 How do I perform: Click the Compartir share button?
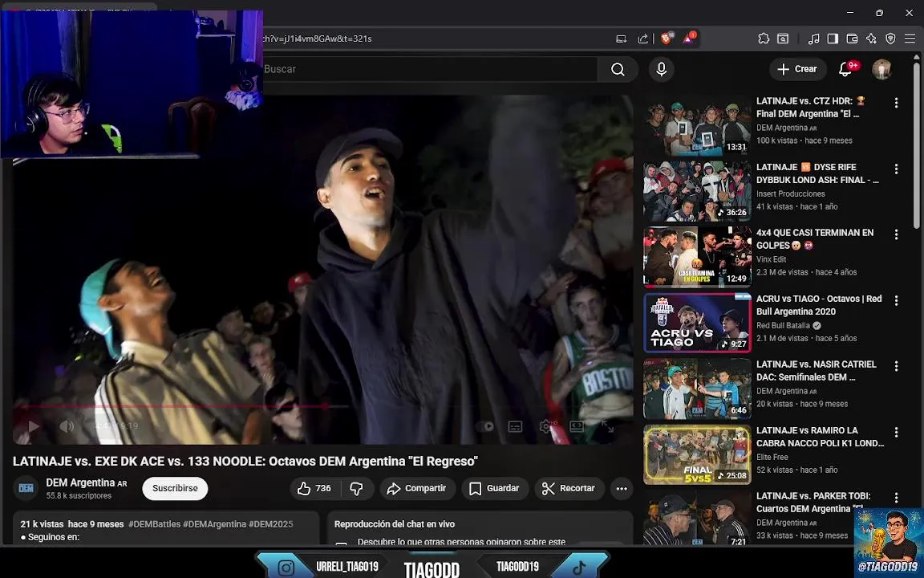coord(416,488)
